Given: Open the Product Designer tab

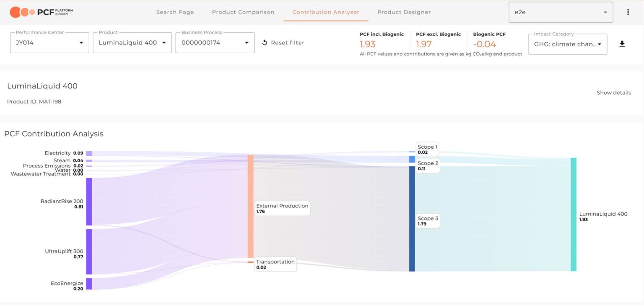Looking at the screenshot, I should pos(404,12).
